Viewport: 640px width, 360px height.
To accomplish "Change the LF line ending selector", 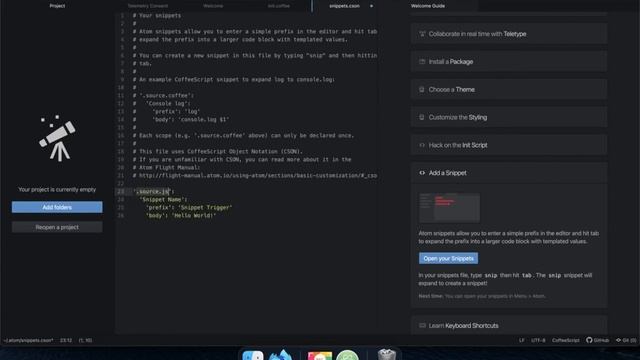I will [x=522, y=340].
